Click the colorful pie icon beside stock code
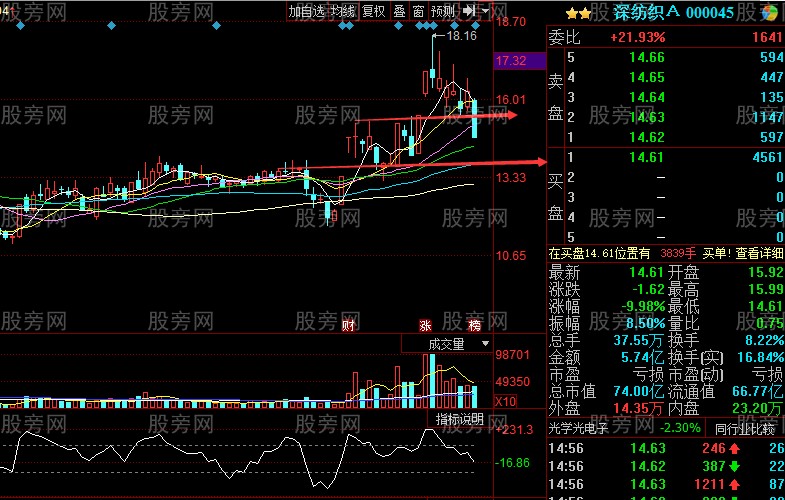785x500 pixels. pyautogui.click(x=770, y=12)
